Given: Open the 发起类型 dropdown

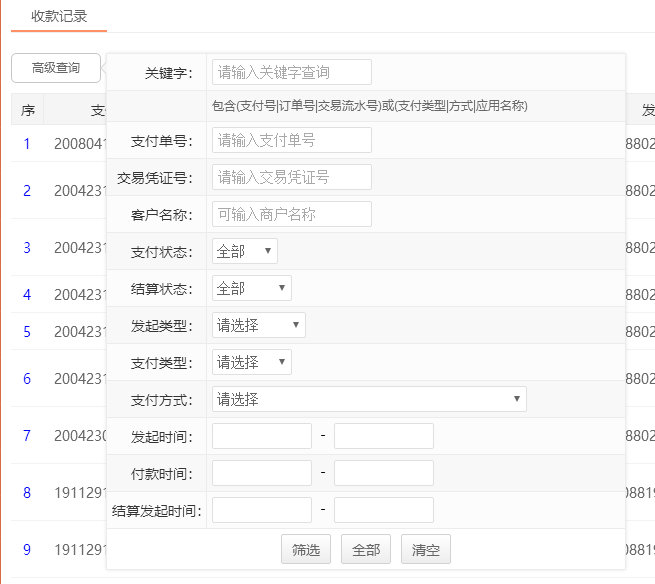Looking at the screenshot, I should click(x=258, y=325).
